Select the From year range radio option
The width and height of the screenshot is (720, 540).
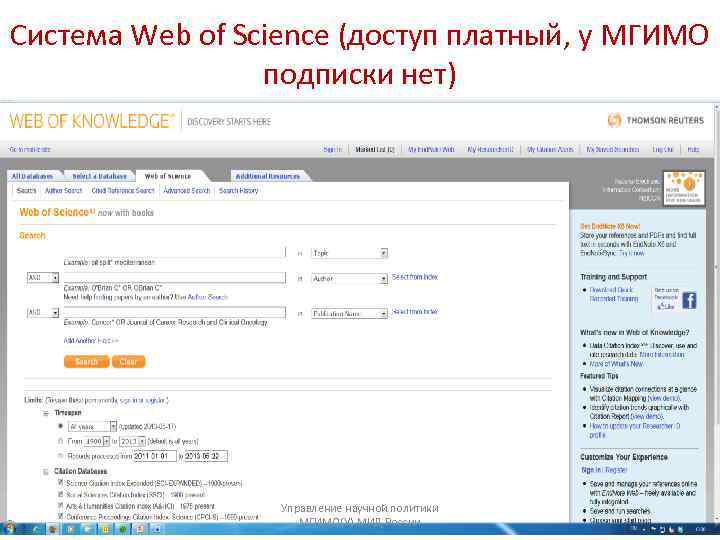pos(60,441)
